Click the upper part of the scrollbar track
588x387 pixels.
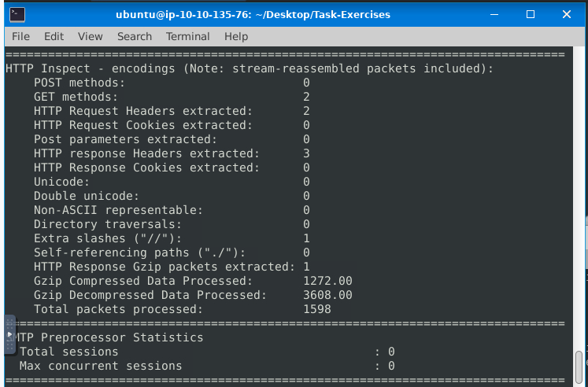tap(580, 157)
